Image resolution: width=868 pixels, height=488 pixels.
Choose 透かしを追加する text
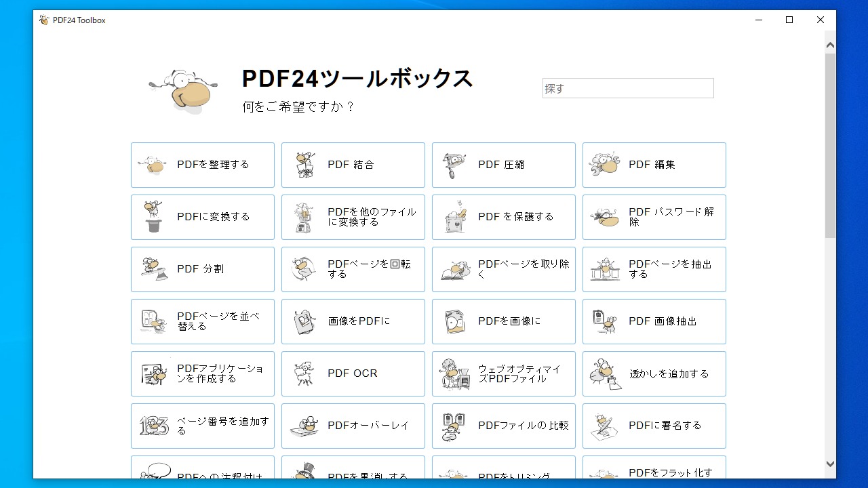tap(669, 373)
